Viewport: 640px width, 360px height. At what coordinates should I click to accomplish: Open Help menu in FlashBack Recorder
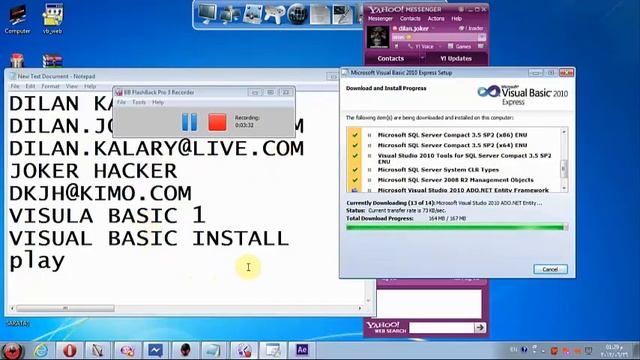coord(158,102)
